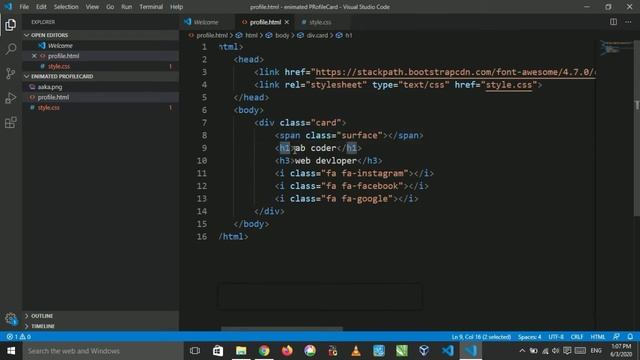
Task: Change language mode via HTML status item
Action: 598,337
